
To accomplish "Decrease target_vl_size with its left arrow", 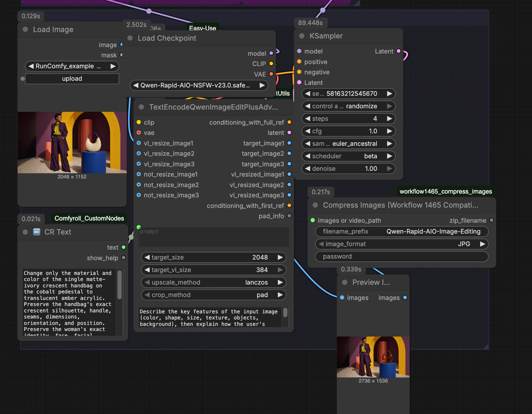I will 147,270.
